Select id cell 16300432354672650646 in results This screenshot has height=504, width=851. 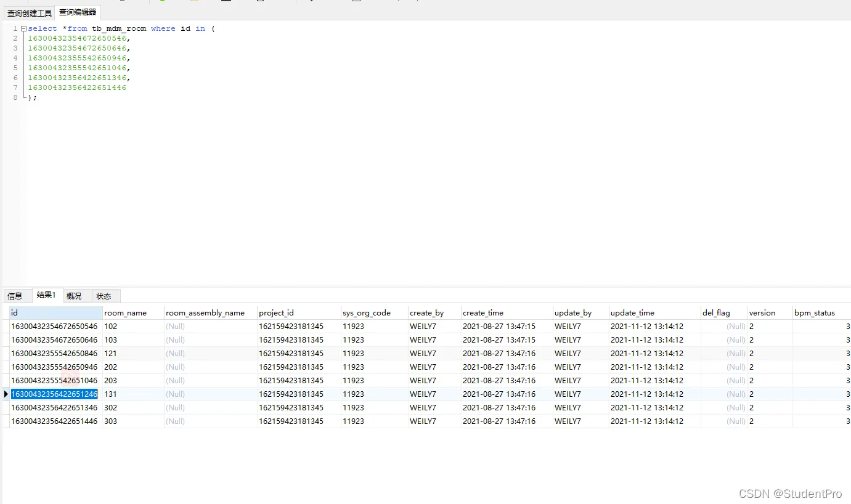56,340
